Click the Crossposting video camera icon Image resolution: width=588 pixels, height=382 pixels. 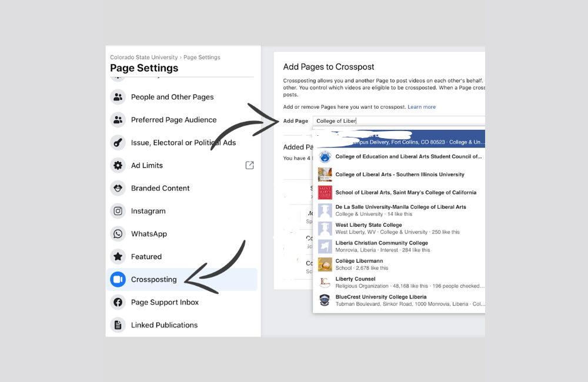point(118,280)
